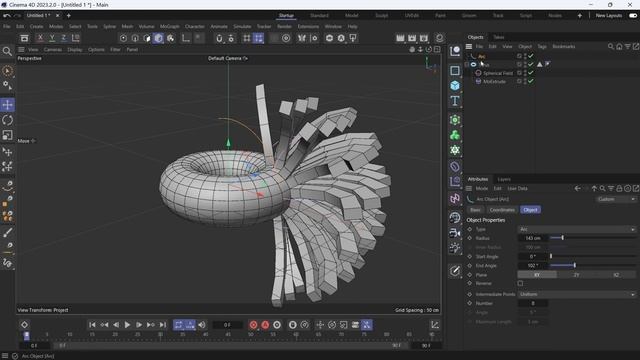Open timeline graph icon at right of transport
The image size is (640, 360).
click(435, 325)
